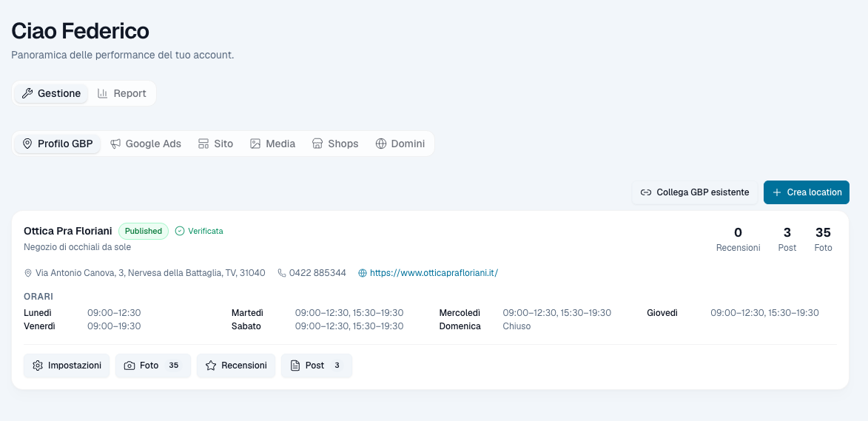Screen dimensions: 868x421
Task: Click the Lunedì hours 09:00–12:30
Action: (x=114, y=313)
